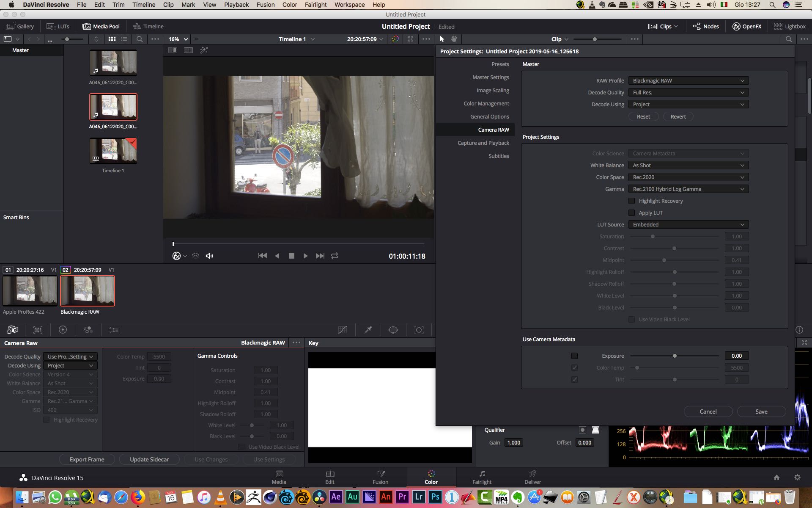
Task: Toggle Use Video Black Level in Gamma Controls
Action: (241, 447)
